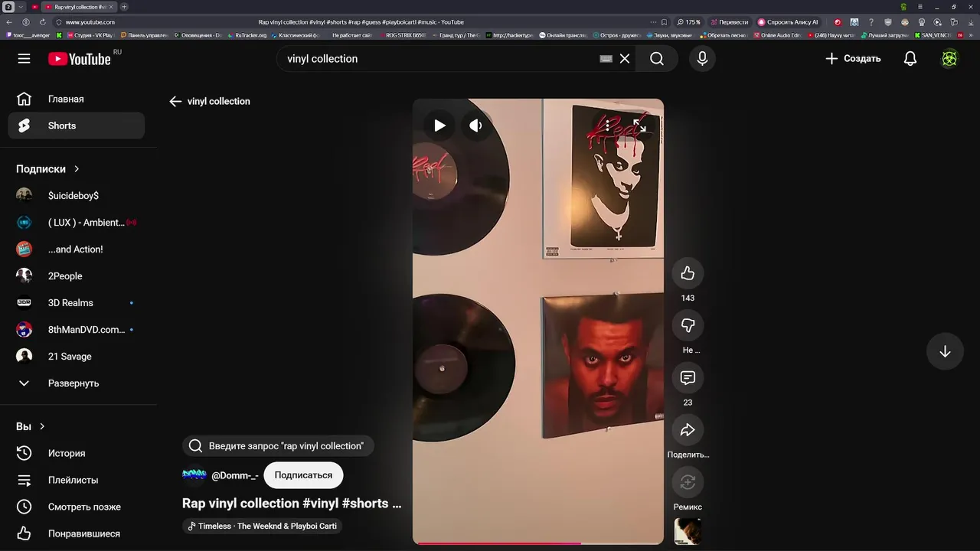This screenshot has width=980, height=551.
Task: Open YouTube notifications bell
Action: coord(910,59)
